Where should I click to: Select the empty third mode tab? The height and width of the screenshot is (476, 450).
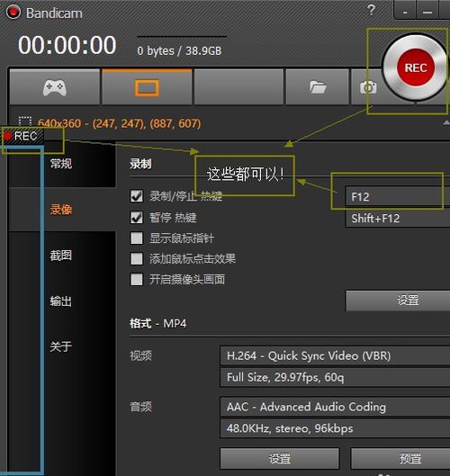pyautogui.click(x=239, y=87)
